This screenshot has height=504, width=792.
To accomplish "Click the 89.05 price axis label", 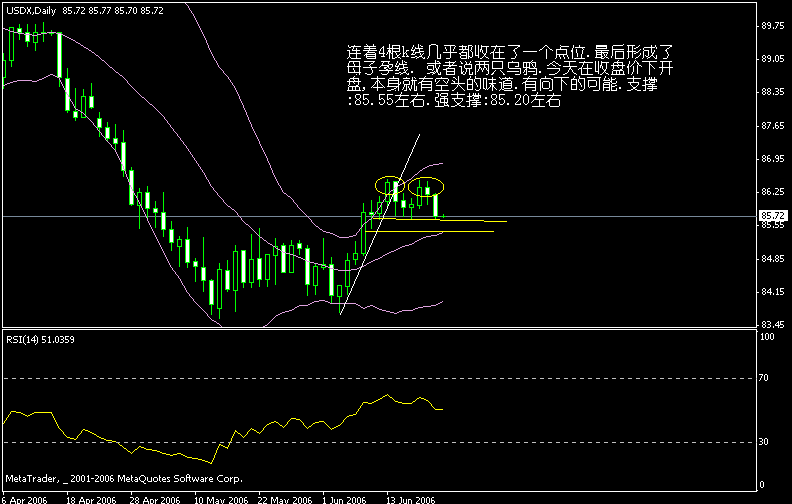I will coord(773,59).
